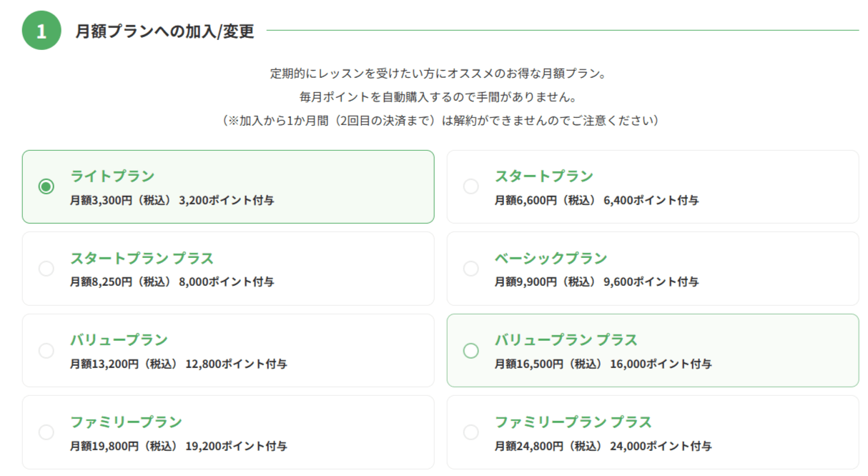
Task: Click the スタートプラン plan card
Action: pos(651,187)
